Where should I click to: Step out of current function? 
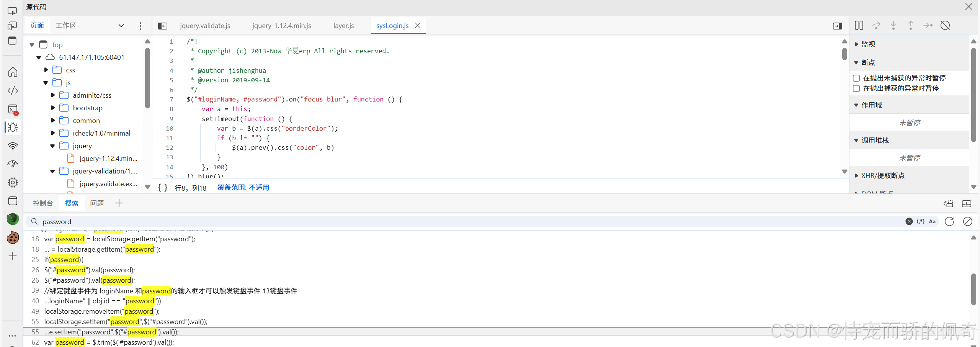(911, 25)
